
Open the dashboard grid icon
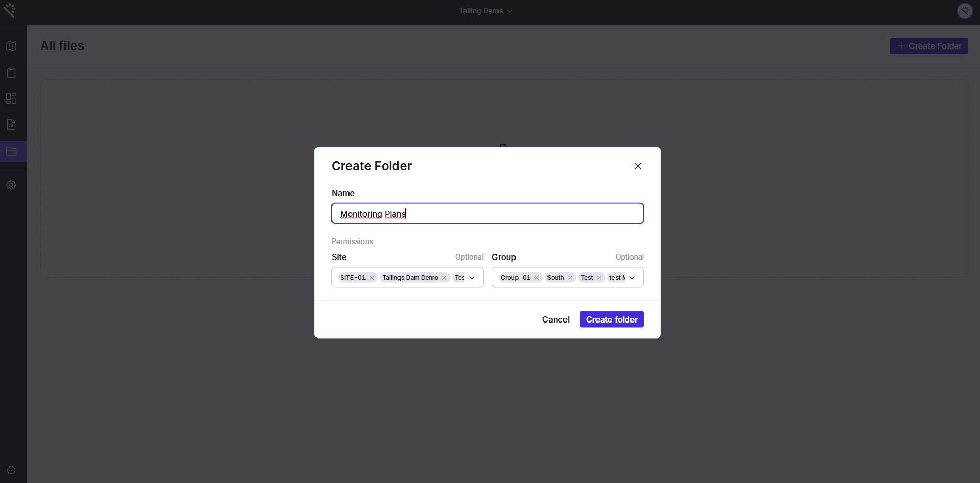(x=11, y=99)
